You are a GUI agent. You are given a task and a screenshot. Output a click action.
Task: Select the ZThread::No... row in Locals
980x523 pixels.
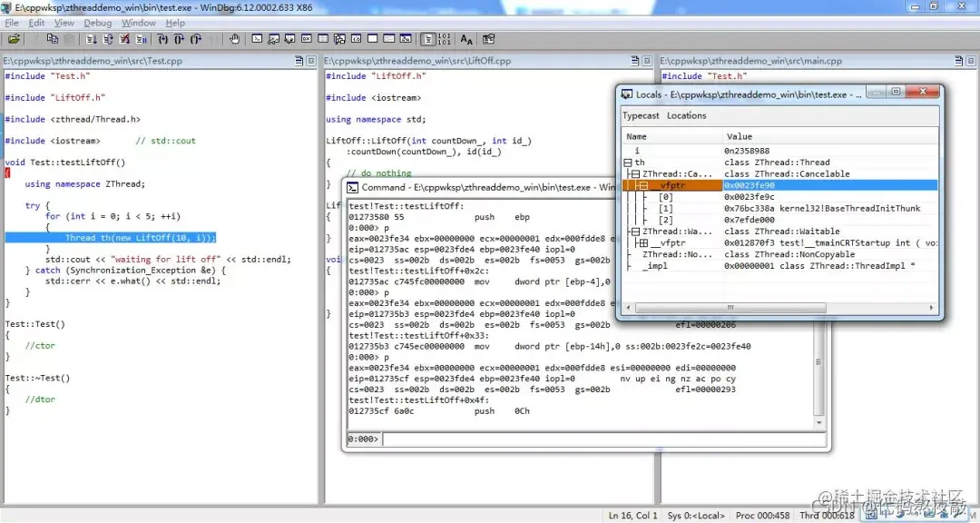tap(780, 254)
